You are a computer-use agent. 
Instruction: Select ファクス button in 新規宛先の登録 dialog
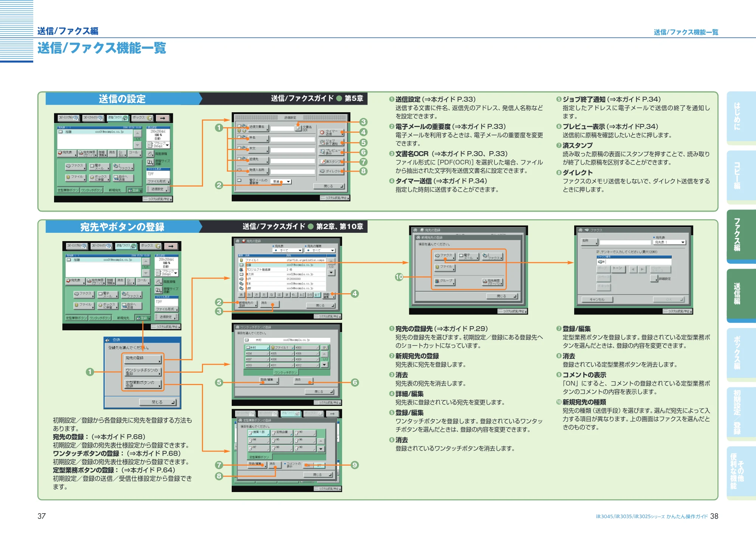[x=445, y=256]
